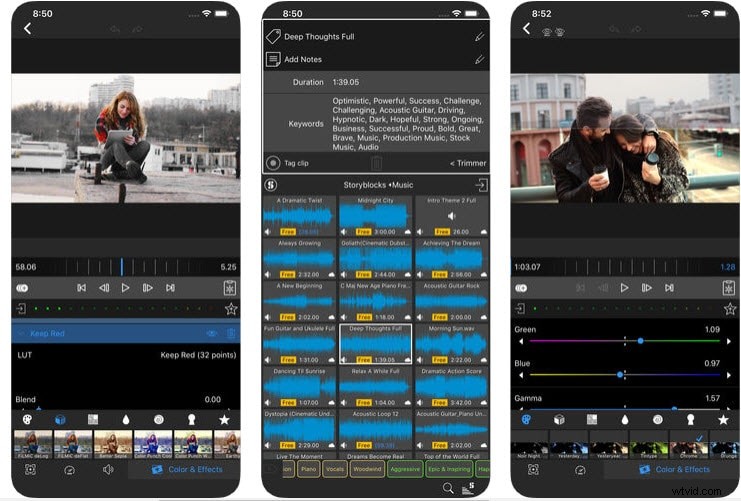Toggle Keep Red effect visibility eye
This screenshot has height=501, width=741.
[211, 333]
